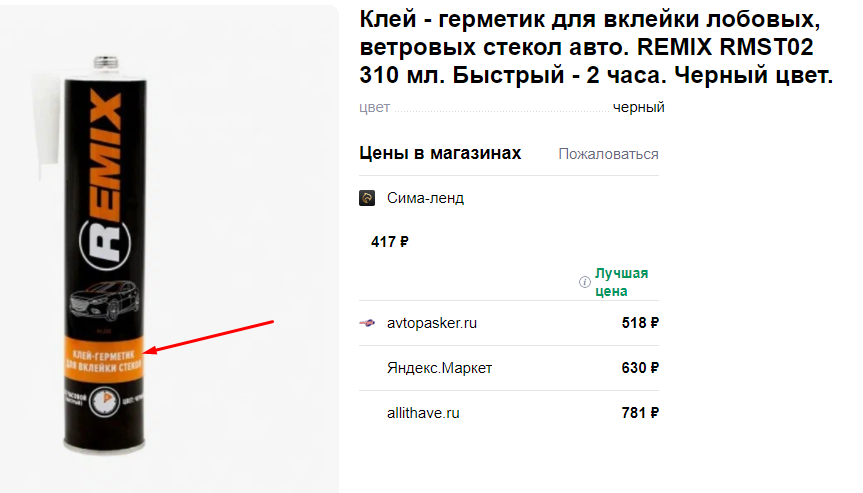Screen dimensions: 863x493
Task: Click the Цены в магазинах heading
Action: point(440,153)
